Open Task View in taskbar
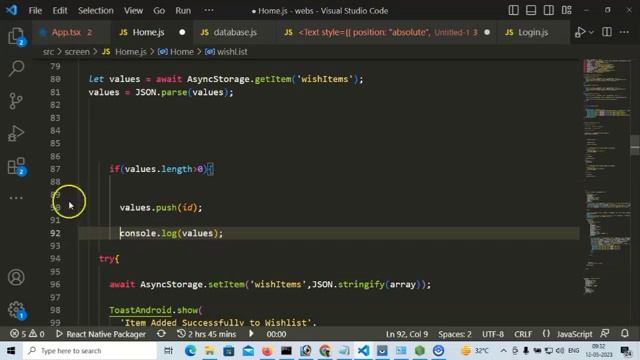 pos(168,351)
